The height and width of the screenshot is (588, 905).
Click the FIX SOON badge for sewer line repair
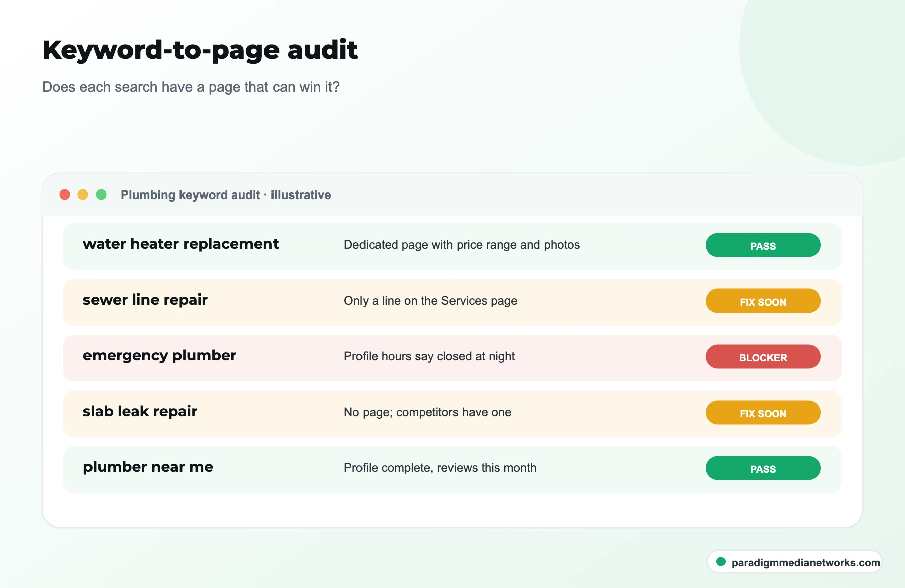point(763,301)
